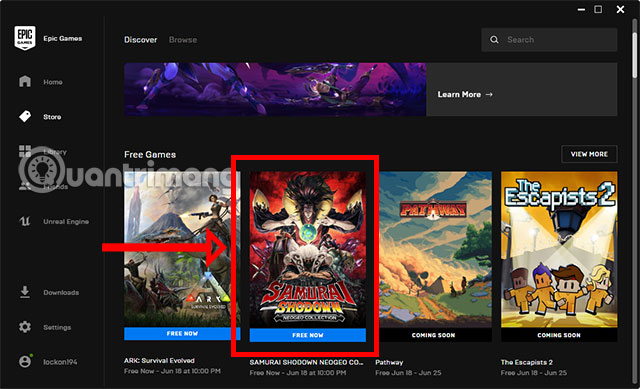Maximize the Epic Games launcher window
This screenshot has height=389, width=640.
598,9
